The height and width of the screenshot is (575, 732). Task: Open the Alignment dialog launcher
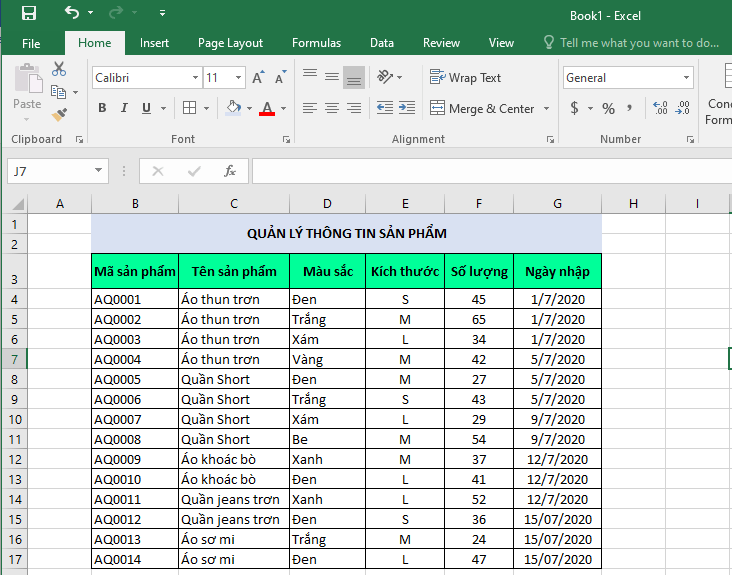tap(550, 140)
